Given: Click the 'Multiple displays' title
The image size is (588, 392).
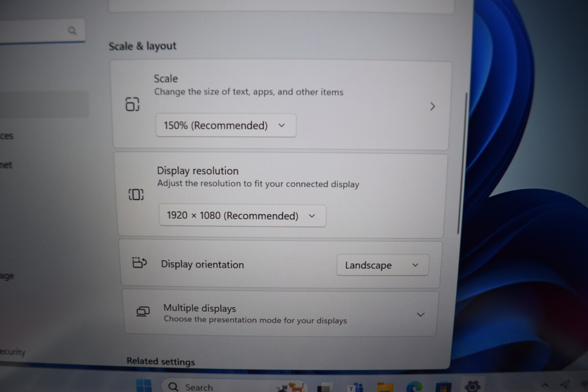Looking at the screenshot, I should coord(199,308).
